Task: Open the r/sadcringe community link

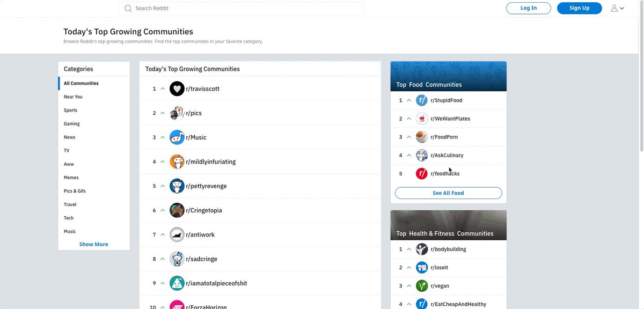Action: [201, 259]
